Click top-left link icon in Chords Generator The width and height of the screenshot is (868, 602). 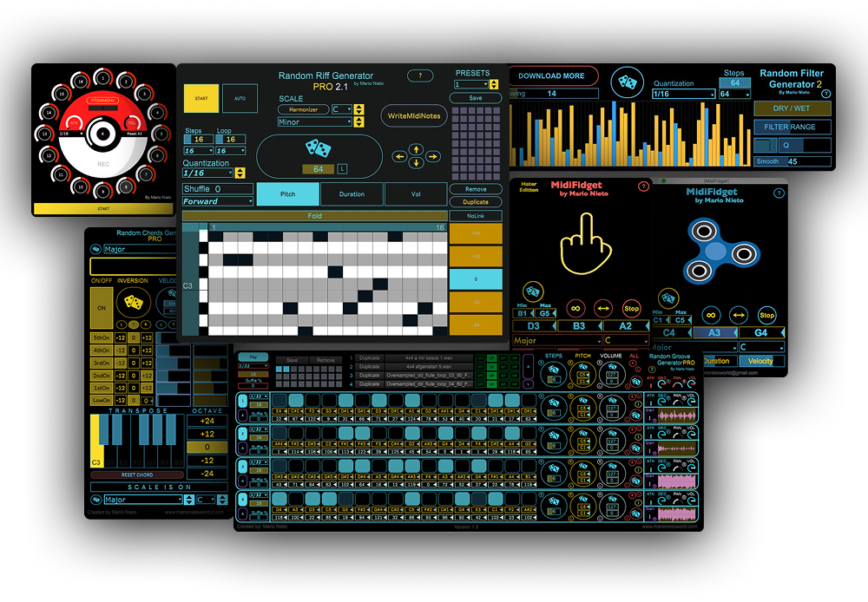coord(95,250)
